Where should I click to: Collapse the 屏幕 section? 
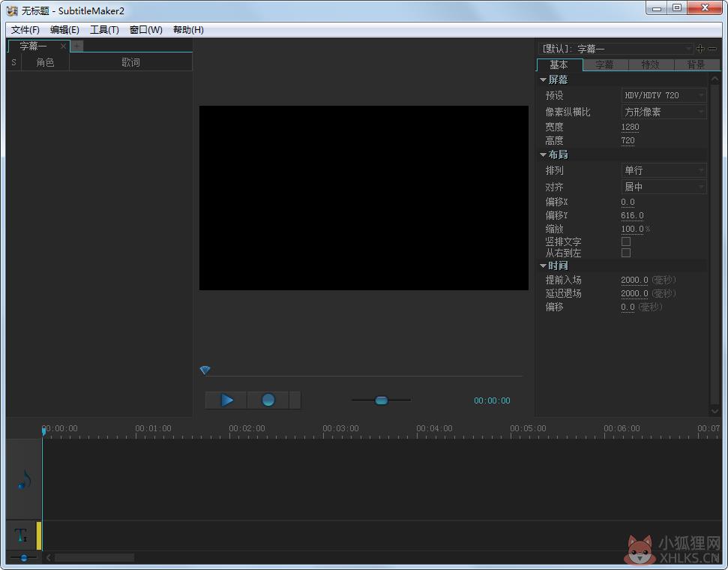point(543,80)
